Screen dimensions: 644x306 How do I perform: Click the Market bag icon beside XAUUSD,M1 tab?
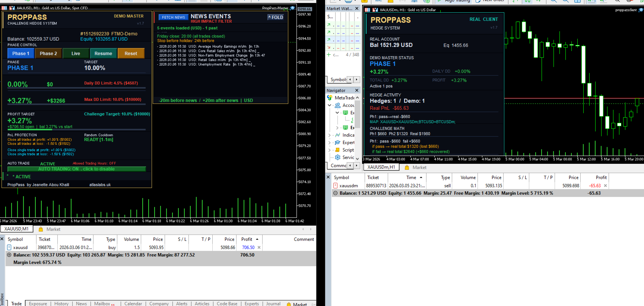pos(41,229)
